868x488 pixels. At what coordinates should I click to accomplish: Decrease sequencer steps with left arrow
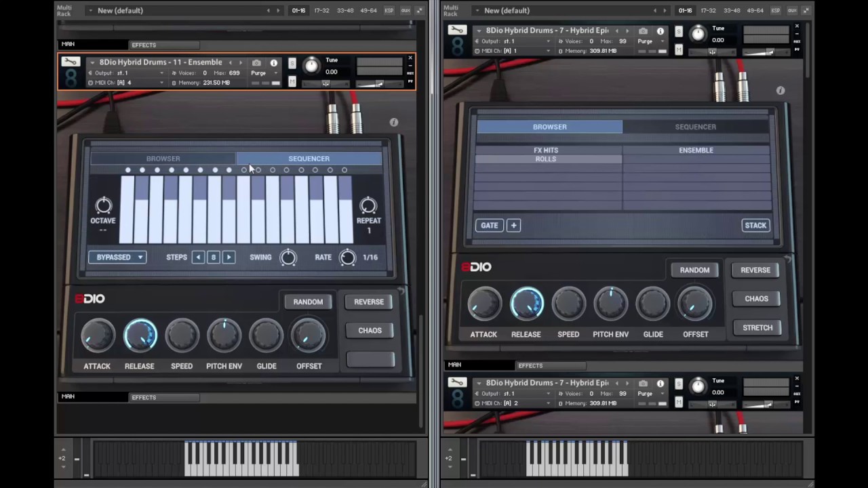(x=198, y=258)
